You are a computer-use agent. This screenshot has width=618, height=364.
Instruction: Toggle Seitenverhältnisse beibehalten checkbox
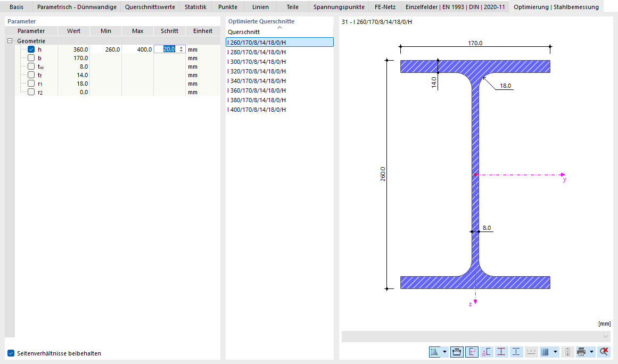coord(11,353)
